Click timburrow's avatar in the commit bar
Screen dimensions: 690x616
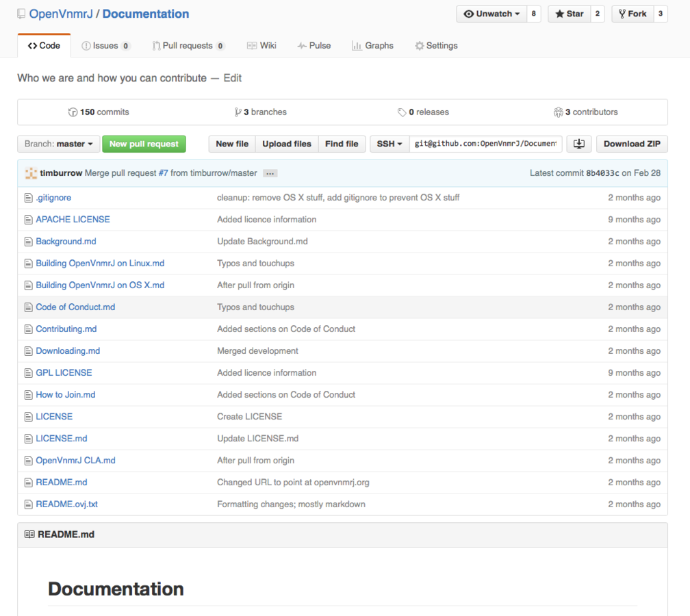31,173
